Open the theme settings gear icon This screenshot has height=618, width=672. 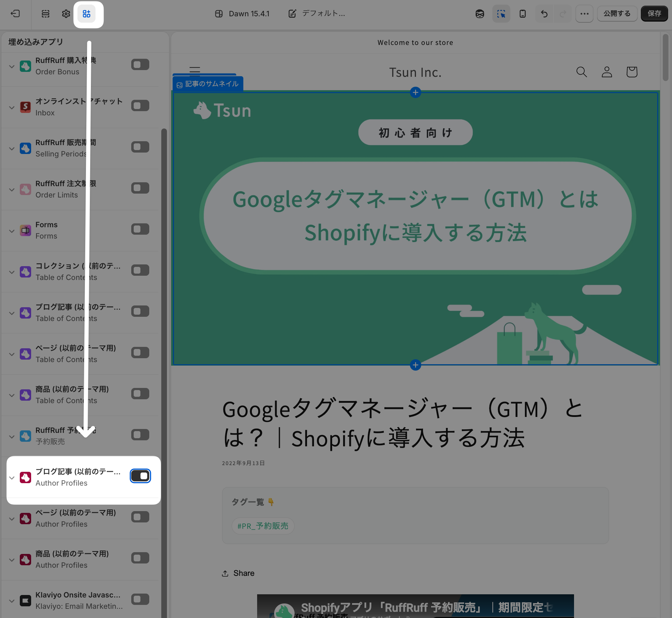pyautogui.click(x=66, y=14)
